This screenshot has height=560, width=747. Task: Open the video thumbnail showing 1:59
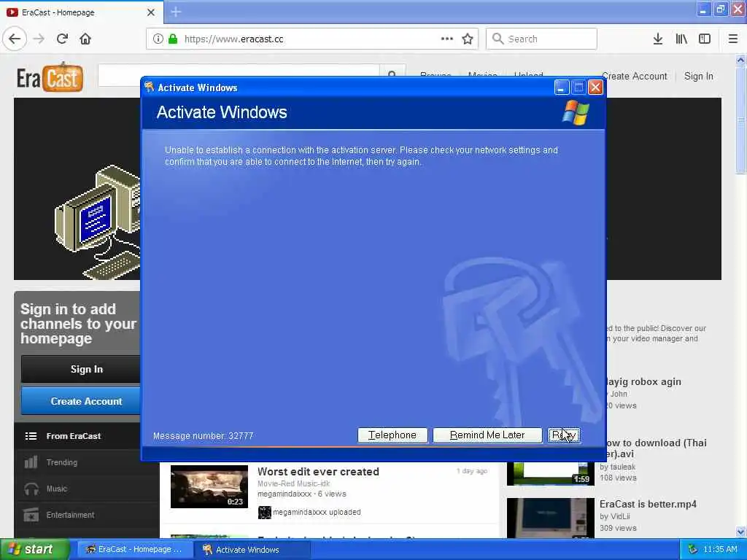[551, 473]
